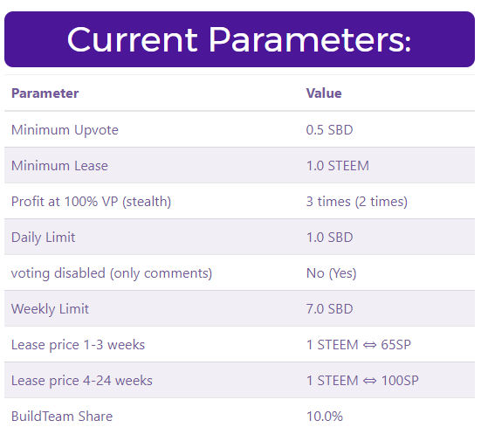Screen dimensions: 481x448
Task: Click the 3 times (2 times) value
Action: point(357,202)
